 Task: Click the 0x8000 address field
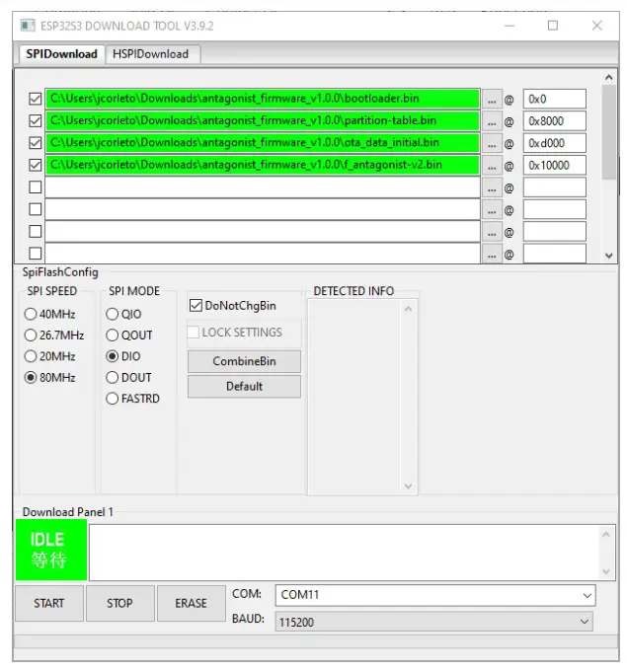(555, 121)
